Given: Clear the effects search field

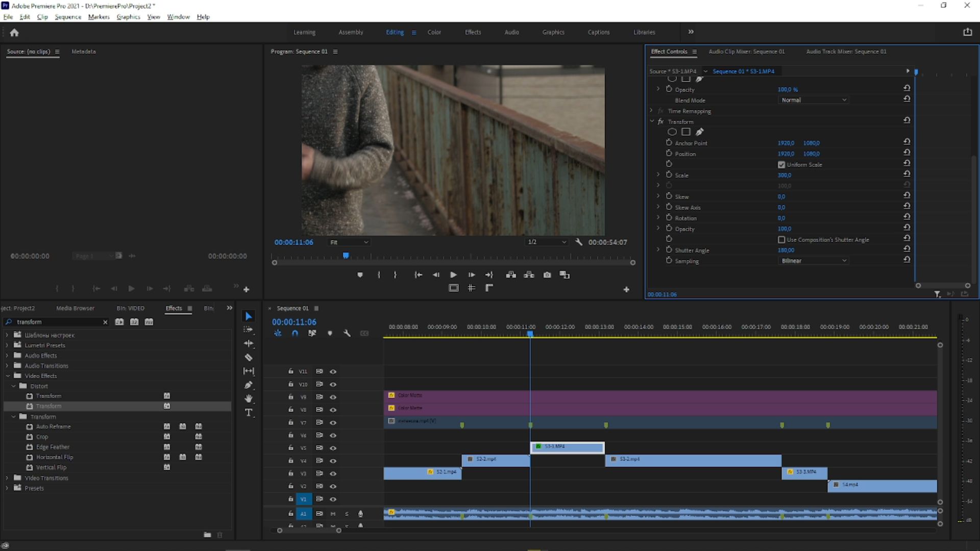Looking at the screenshot, I should pyautogui.click(x=105, y=322).
